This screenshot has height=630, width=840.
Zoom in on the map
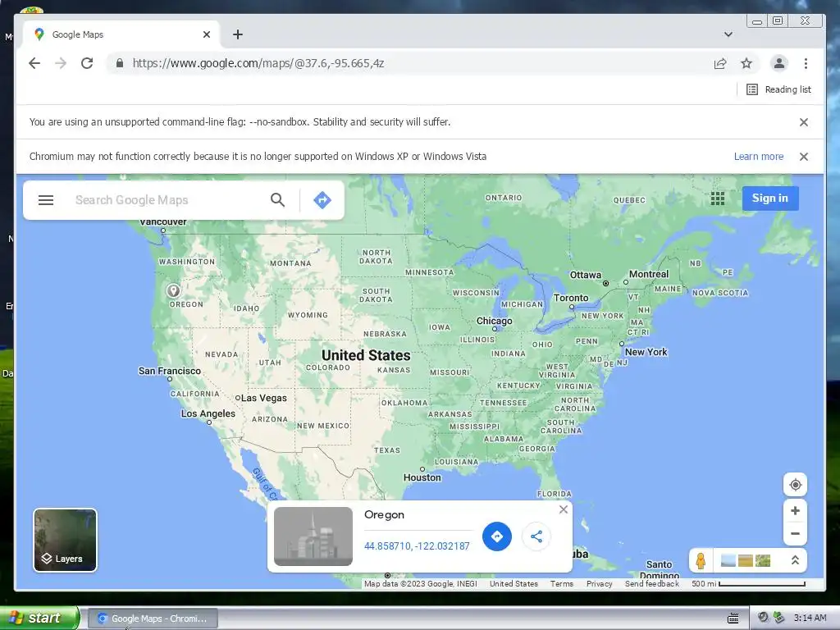(795, 510)
